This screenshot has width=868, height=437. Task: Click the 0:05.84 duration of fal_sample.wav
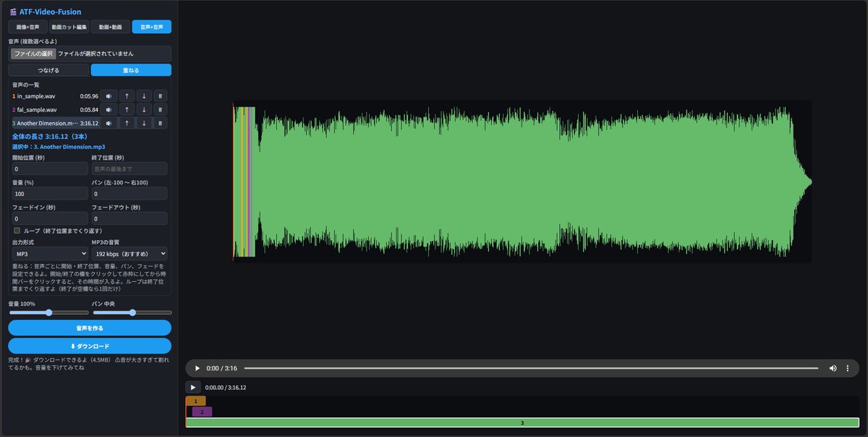[x=89, y=109]
